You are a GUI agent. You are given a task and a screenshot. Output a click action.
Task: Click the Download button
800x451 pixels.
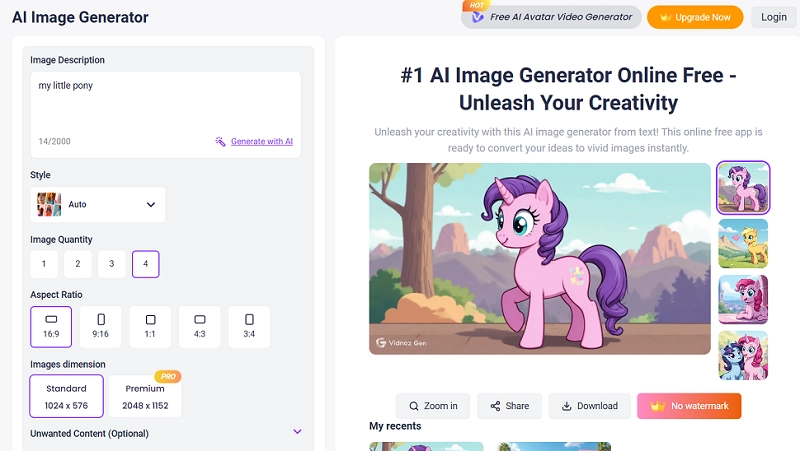pyautogui.click(x=590, y=406)
